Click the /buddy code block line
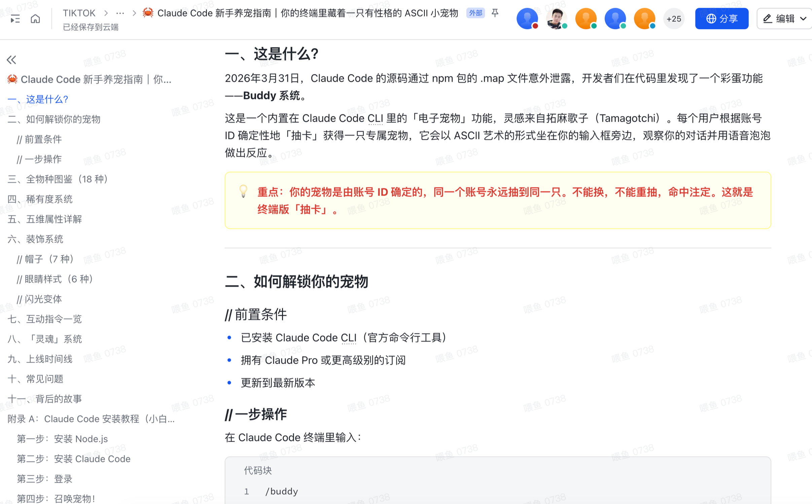The image size is (812, 504). point(281,491)
